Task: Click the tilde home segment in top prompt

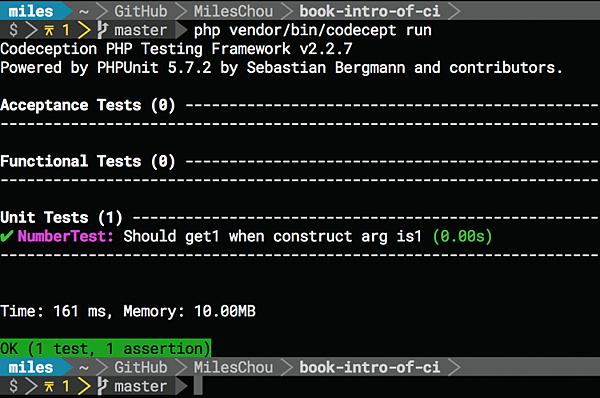Action: coord(83,11)
